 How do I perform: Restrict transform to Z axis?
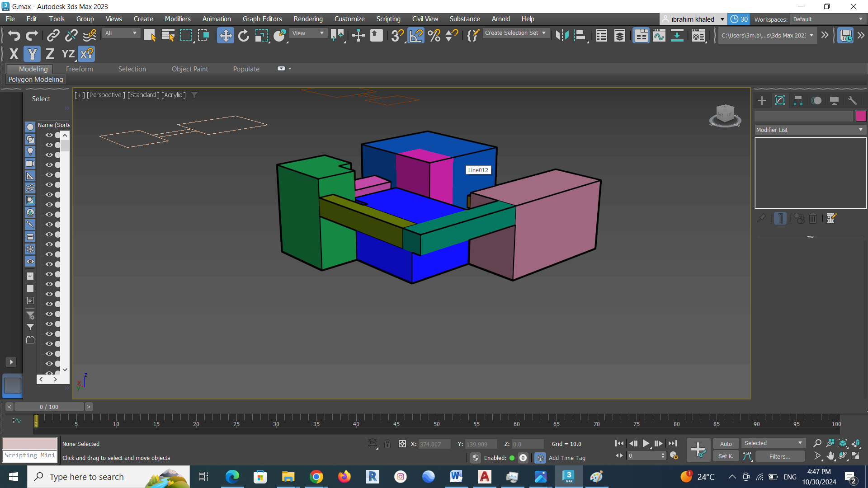pyautogui.click(x=50, y=54)
